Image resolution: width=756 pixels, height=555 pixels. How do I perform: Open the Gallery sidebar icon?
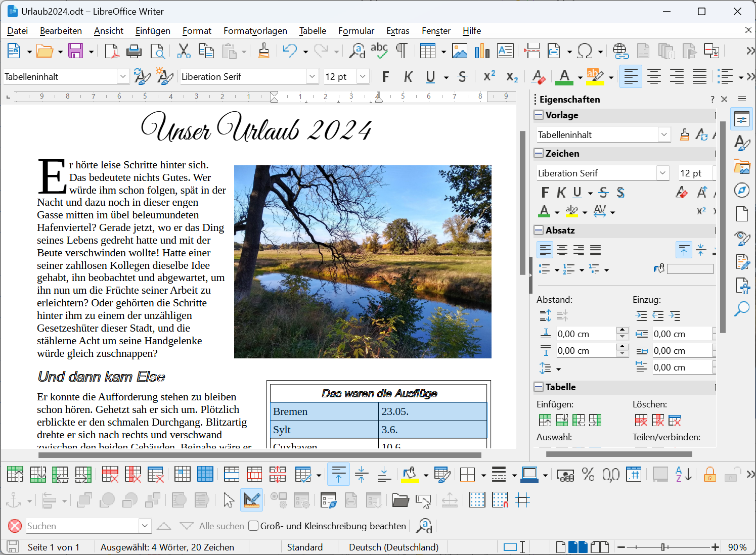742,166
